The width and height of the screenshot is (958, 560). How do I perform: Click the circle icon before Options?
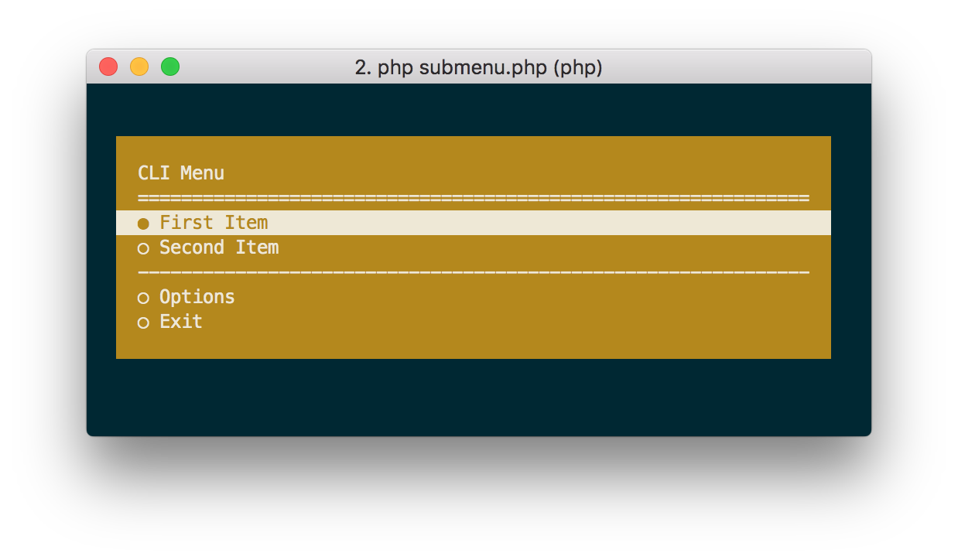[143, 298]
